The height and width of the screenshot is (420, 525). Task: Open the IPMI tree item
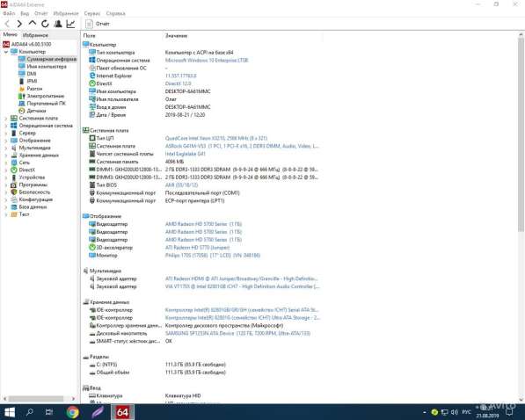tap(28, 81)
